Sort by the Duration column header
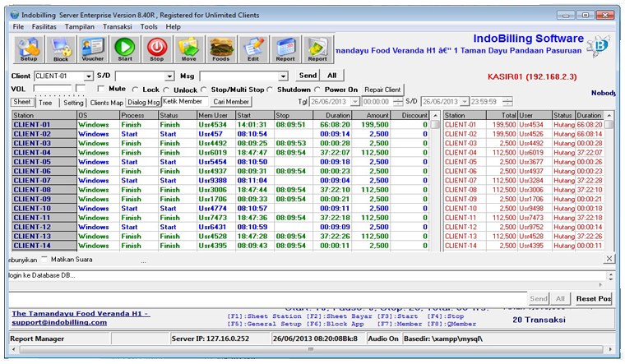The image size is (625, 364). point(332,115)
